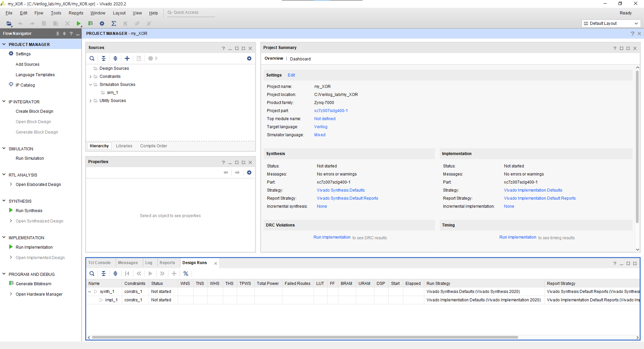The image size is (644, 349).
Task: Click Edit link beside Settings
Action: (291, 75)
